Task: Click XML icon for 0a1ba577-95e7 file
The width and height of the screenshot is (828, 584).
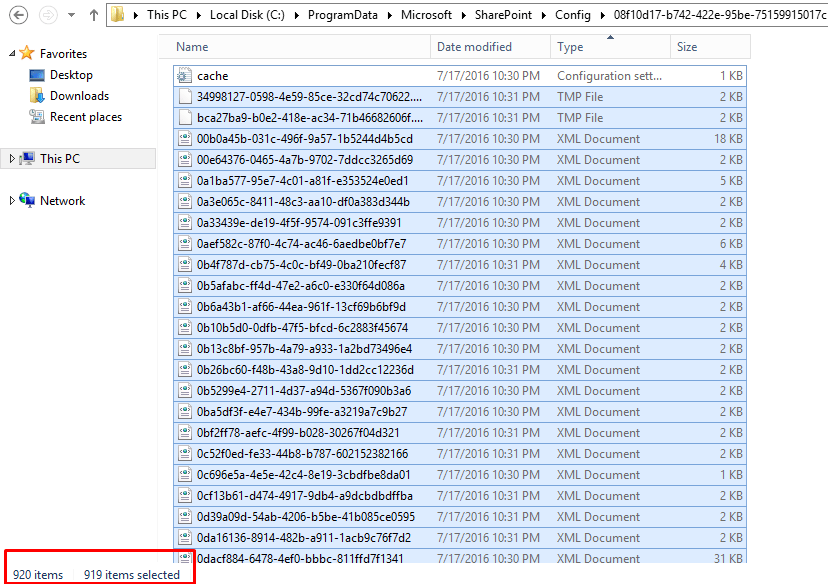Action: point(184,181)
